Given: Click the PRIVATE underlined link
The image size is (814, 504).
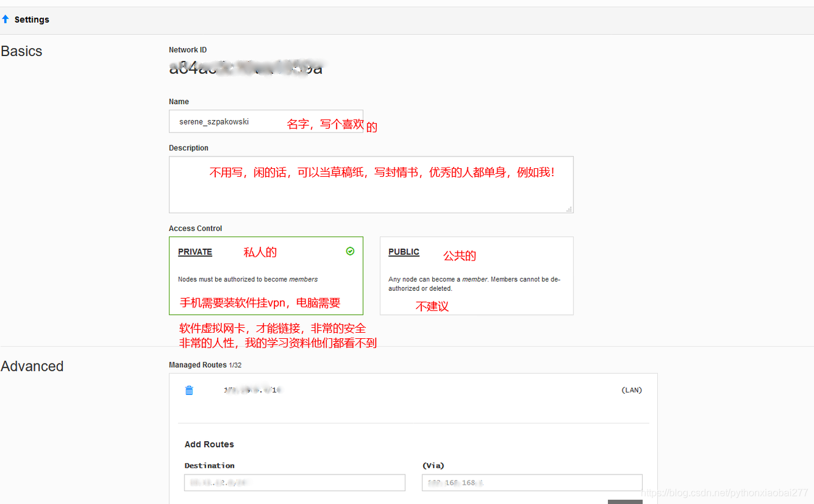Looking at the screenshot, I should [x=194, y=251].
